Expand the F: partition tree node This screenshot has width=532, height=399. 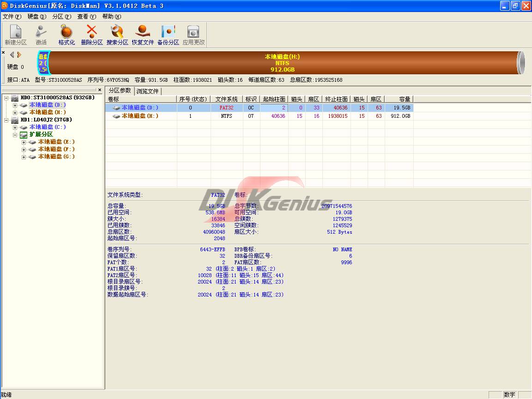coord(24,150)
